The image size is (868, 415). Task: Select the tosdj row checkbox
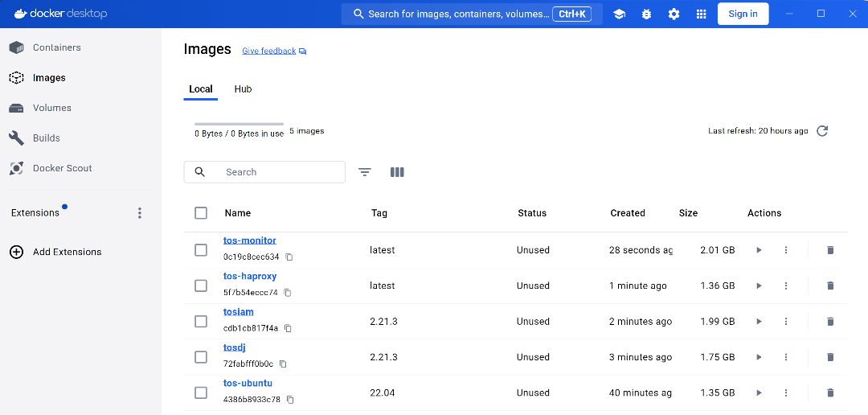click(x=201, y=357)
